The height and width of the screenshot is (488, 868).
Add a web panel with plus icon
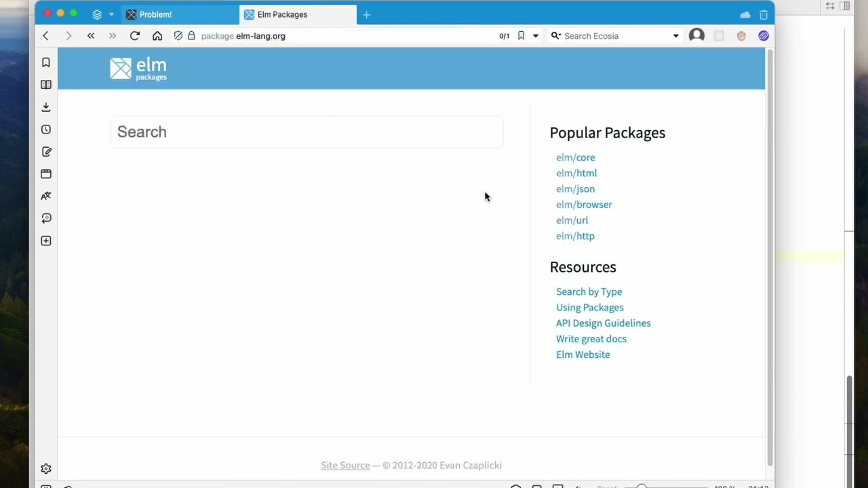coord(46,241)
